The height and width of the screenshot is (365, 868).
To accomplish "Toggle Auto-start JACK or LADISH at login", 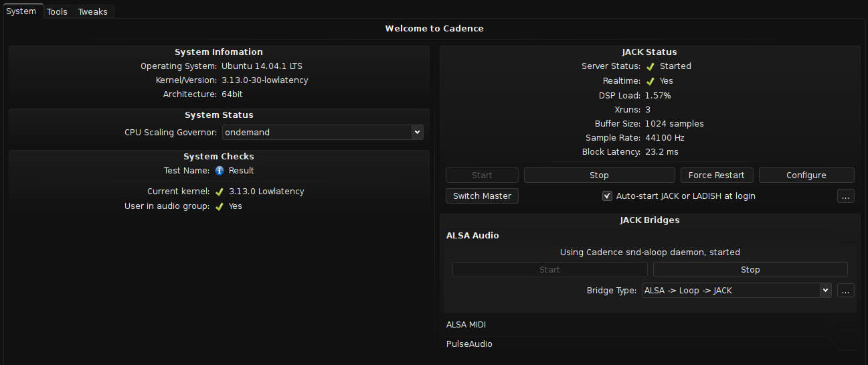I will 608,196.
